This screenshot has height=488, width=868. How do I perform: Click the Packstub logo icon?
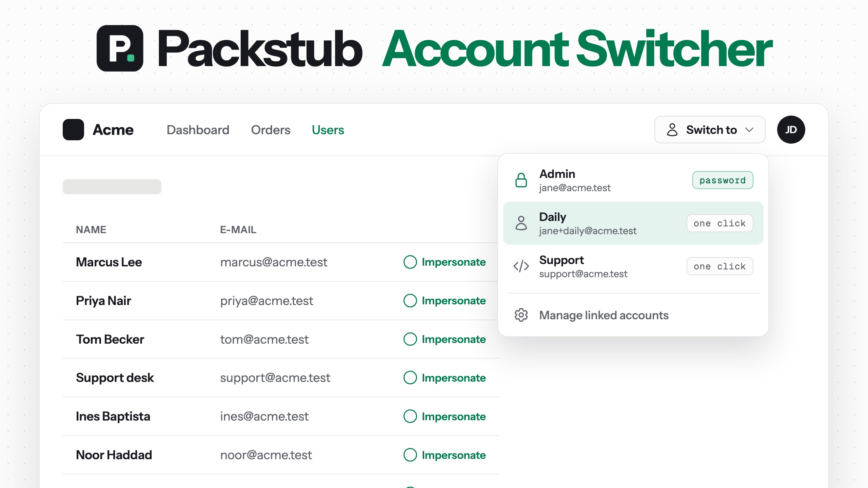point(120,48)
